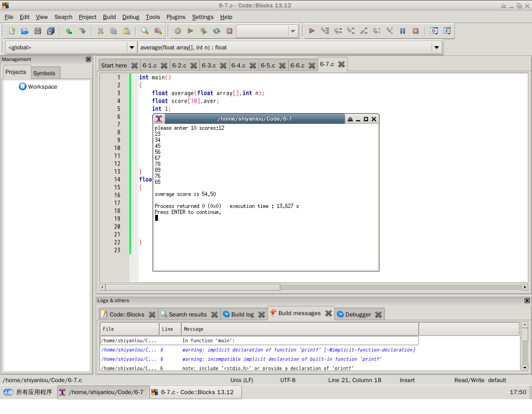Expand the <global> scope dropdown
The height and width of the screenshot is (414, 532).
point(132,48)
